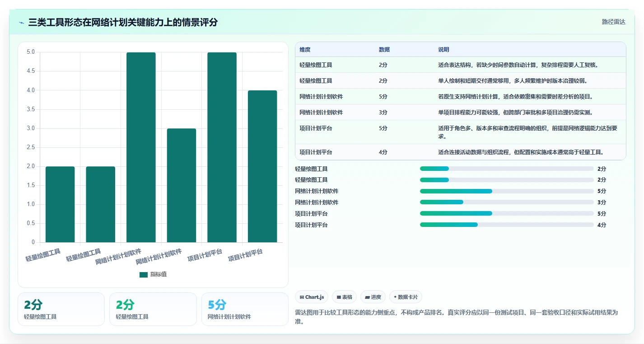Click the 5.0 y-axis tick label
The height and width of the screenshot is (344, 644).
(x=31, y=52)
